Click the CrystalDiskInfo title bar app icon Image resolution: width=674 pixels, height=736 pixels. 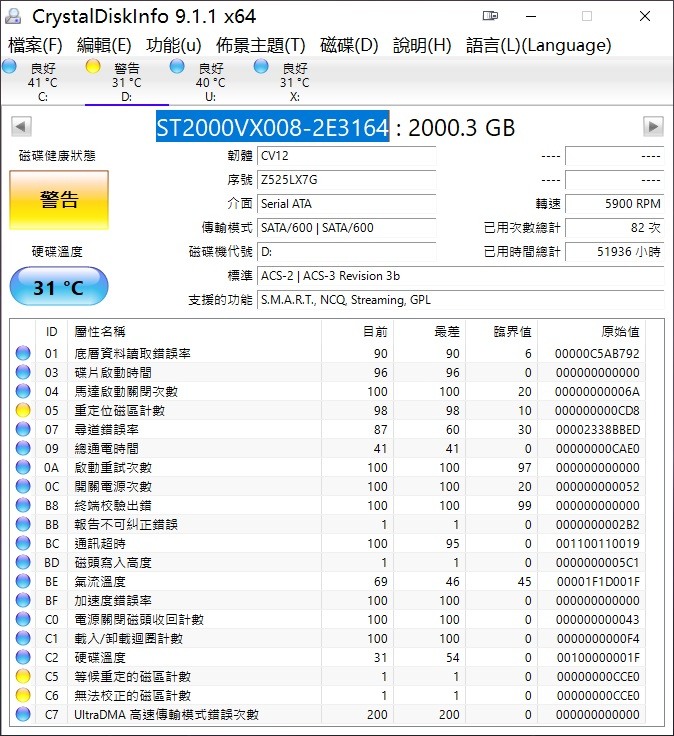[14, 16]
